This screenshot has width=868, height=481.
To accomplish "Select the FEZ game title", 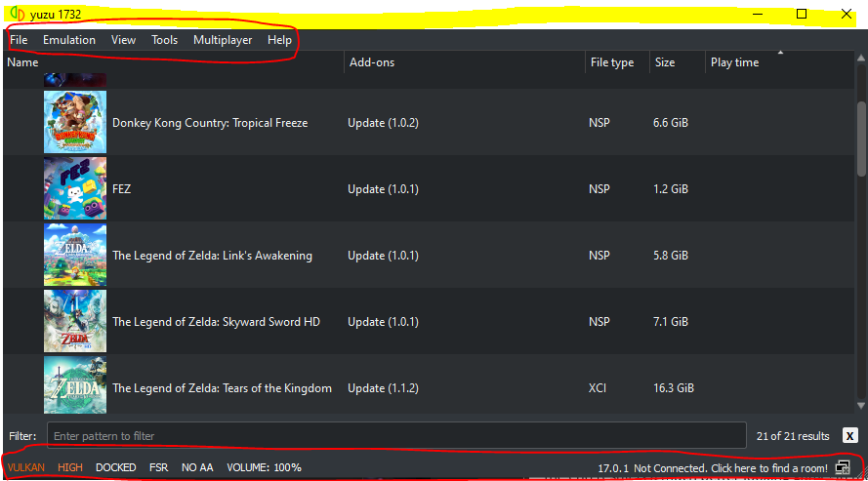I will (122, 189).
